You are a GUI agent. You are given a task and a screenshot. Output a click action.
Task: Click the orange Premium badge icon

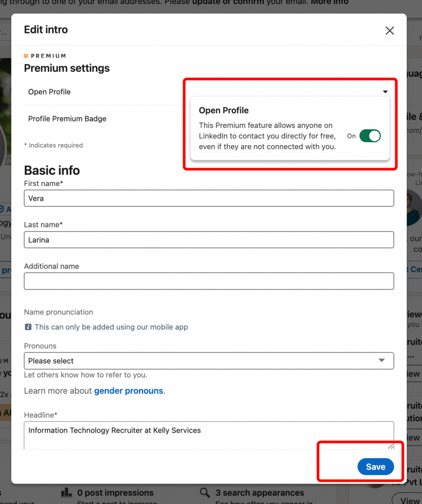26,55
